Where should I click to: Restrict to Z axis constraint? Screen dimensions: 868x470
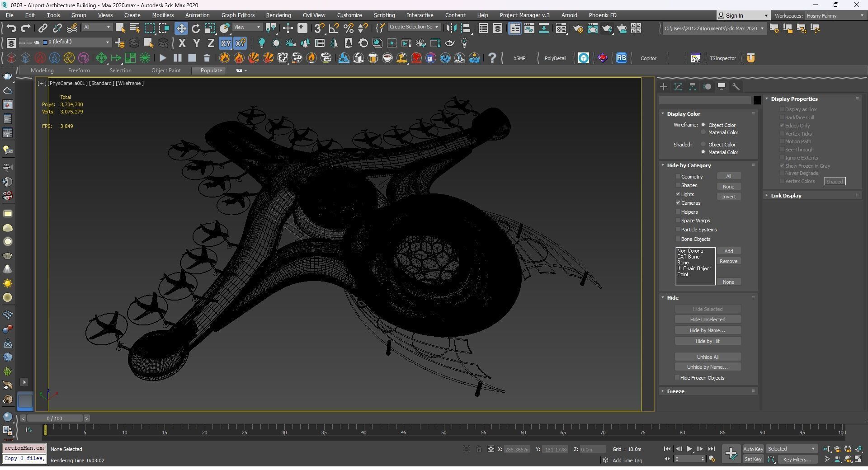point(211,43)
